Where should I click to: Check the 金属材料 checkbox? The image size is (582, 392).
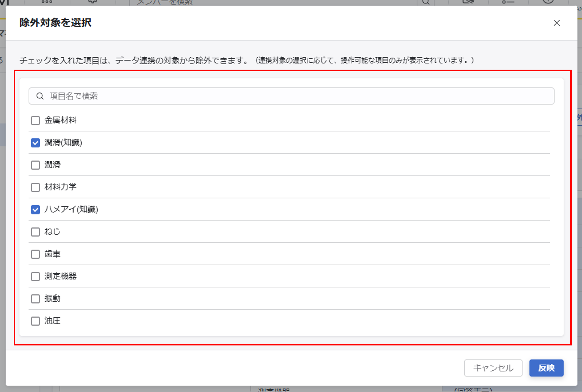35,120
